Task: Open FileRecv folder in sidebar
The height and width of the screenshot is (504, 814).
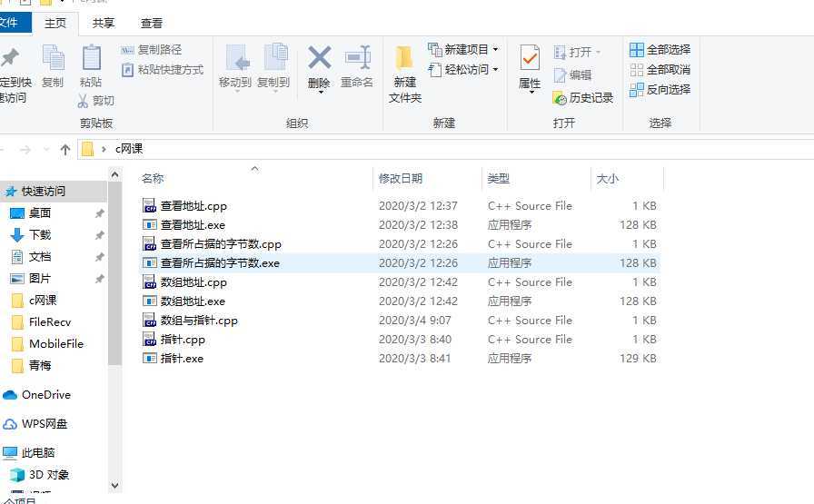Action: coord(50,321)
